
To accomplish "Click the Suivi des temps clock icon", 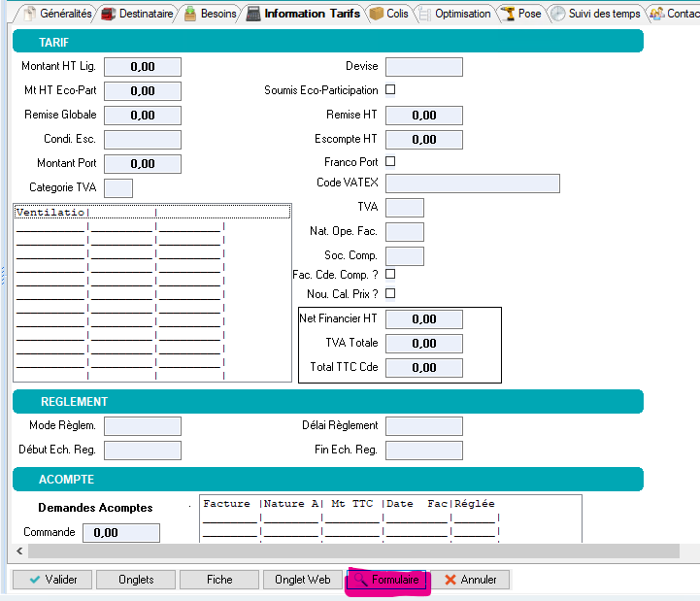I will (x=557, y=15).
